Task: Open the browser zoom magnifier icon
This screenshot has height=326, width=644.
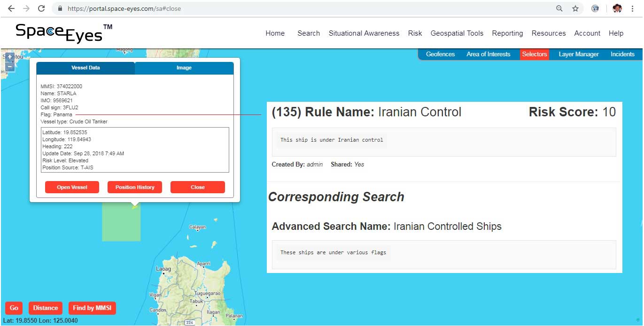Action: click(559, 8)
